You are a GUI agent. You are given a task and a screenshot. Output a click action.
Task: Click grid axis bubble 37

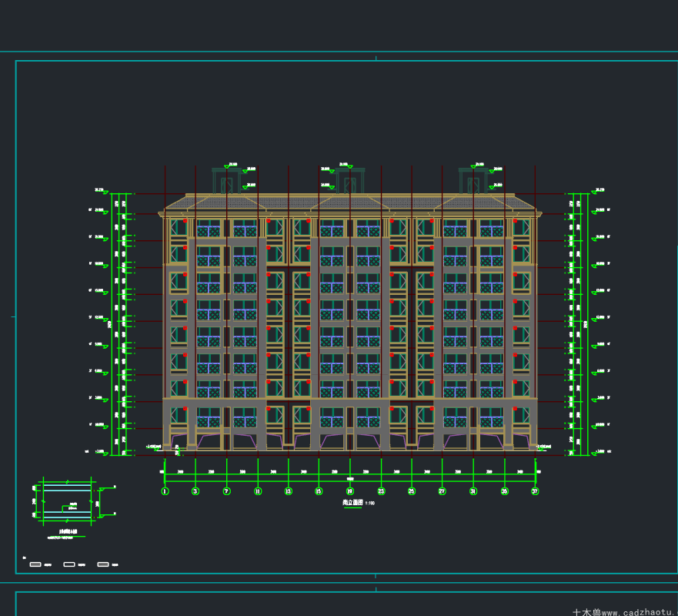pos(536,491)
